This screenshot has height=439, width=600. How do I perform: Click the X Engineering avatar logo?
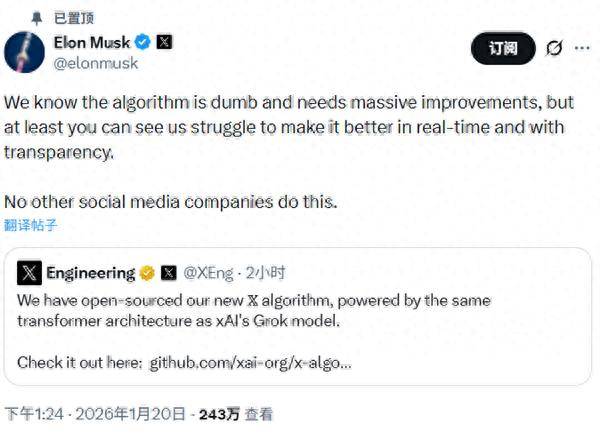(29, 273)
